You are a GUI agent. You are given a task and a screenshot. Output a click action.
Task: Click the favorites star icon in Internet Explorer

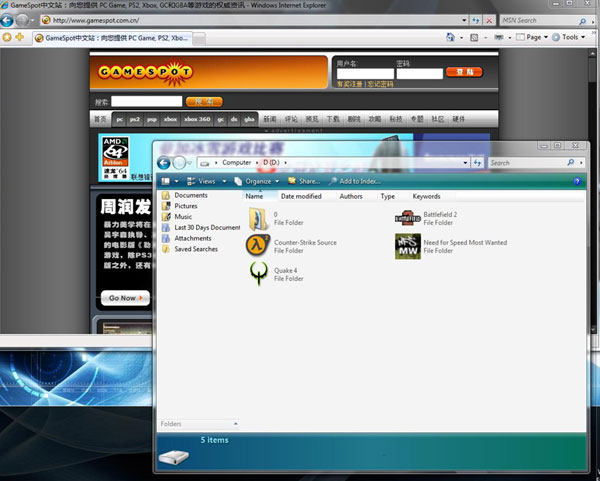[7, 37]
